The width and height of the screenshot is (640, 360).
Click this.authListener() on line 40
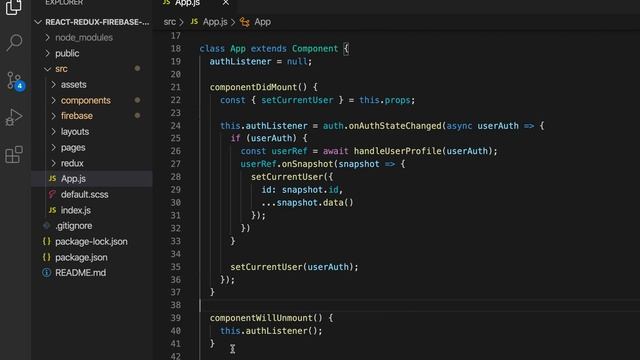(x=269, y=331)
